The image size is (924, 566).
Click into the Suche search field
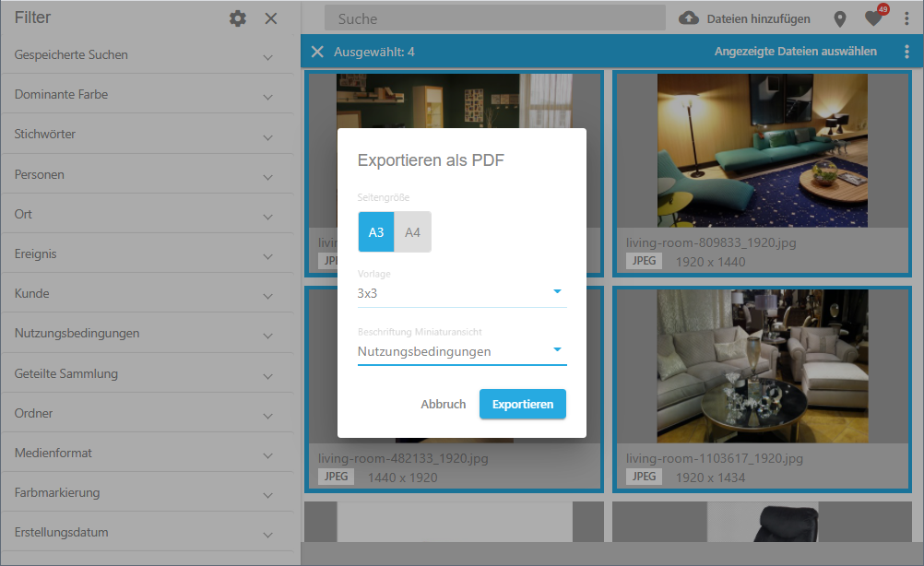click(x=494, y=18)
